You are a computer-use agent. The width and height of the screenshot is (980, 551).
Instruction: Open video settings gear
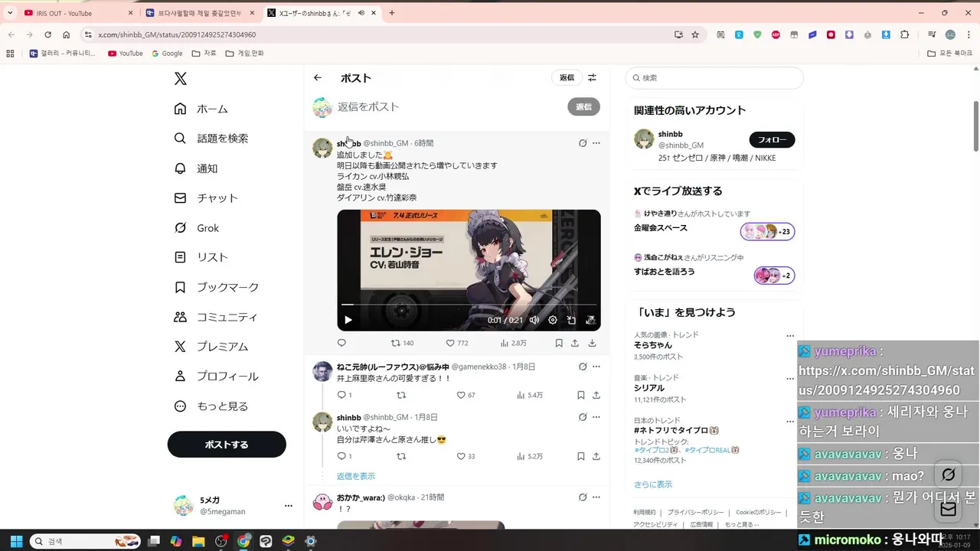click(553, 320)
